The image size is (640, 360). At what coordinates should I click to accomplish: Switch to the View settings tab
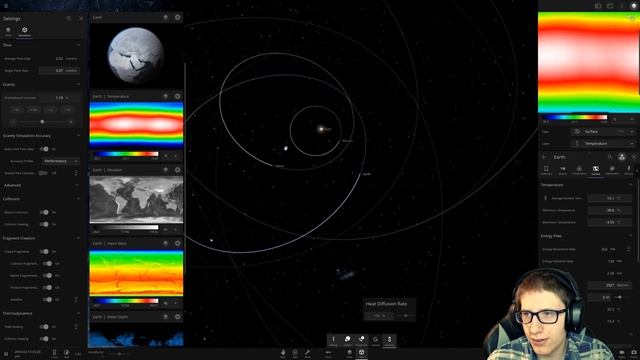point(8,32)
